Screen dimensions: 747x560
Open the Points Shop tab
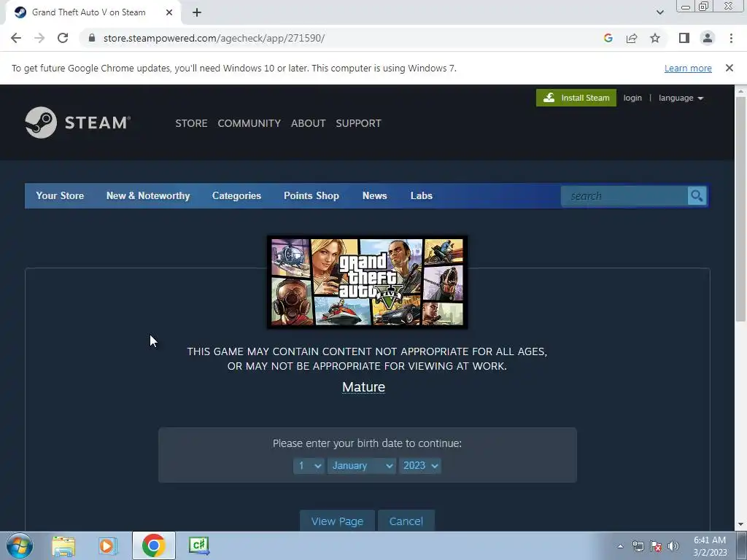click(x=311, y=195)
